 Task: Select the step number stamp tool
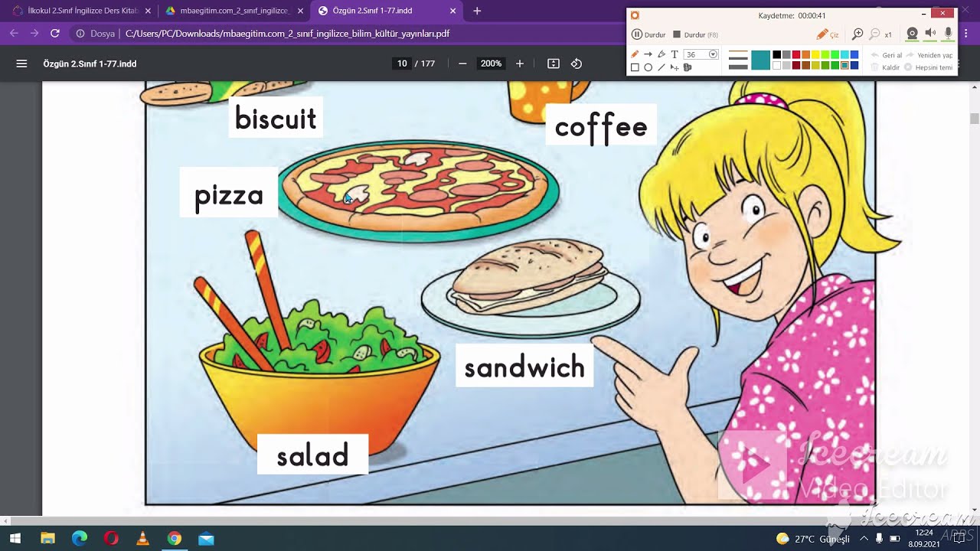[688, 67]
